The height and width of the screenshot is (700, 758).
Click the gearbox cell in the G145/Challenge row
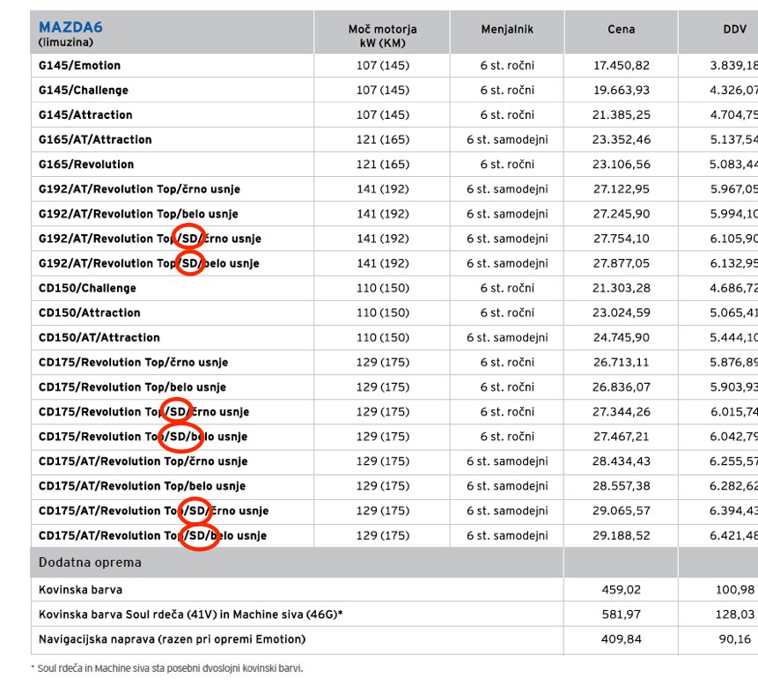507,91
